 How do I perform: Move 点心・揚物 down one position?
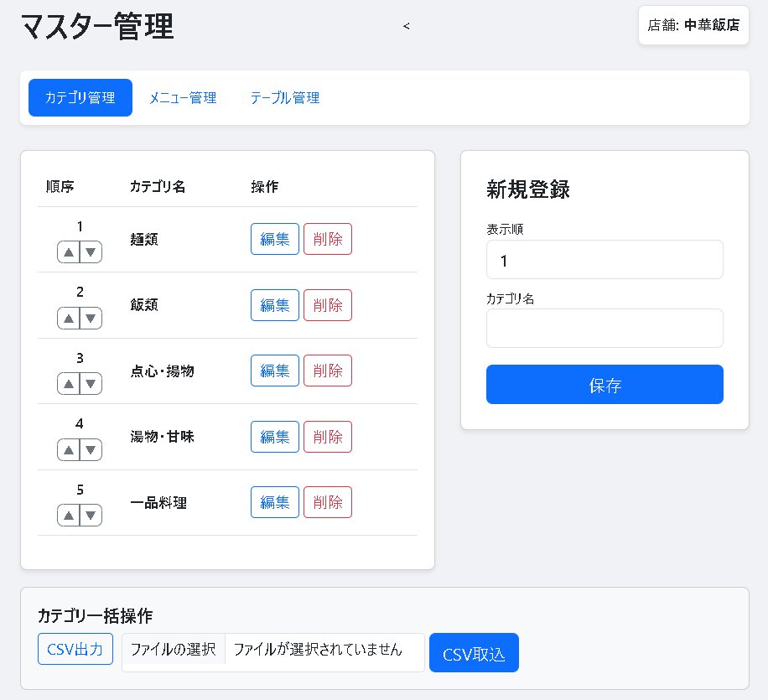91,384
